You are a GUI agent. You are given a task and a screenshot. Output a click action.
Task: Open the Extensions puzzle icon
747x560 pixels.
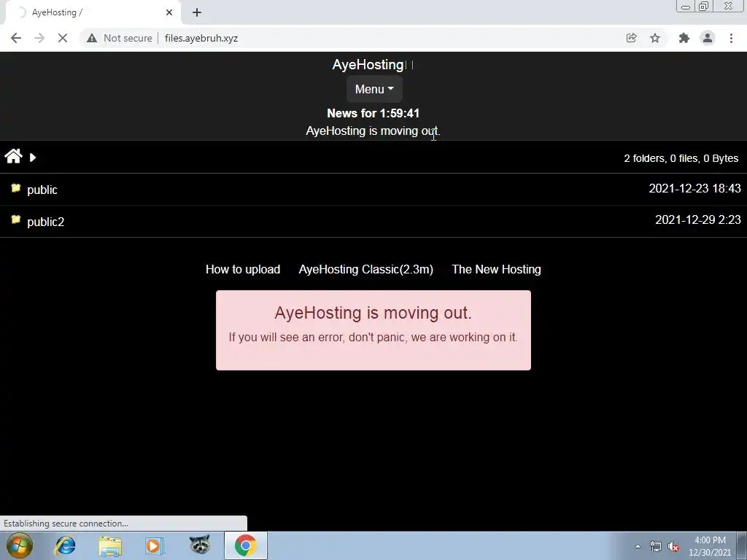pyautogui.click(x=684, y=38)
